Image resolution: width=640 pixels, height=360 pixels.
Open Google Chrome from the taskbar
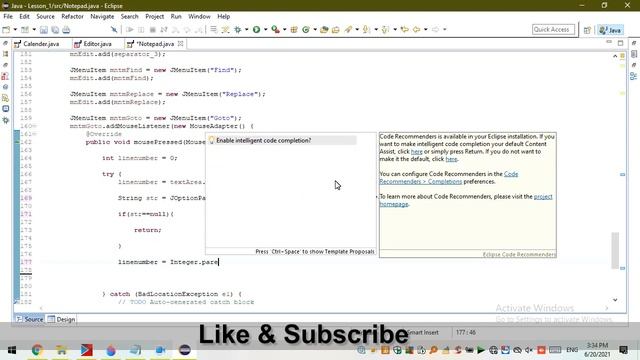click(37, 350)
